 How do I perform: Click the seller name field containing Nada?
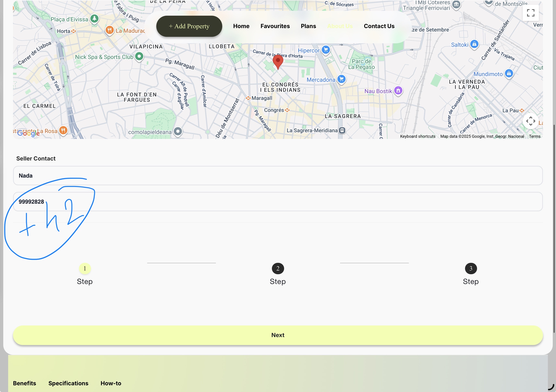point(278,176)
